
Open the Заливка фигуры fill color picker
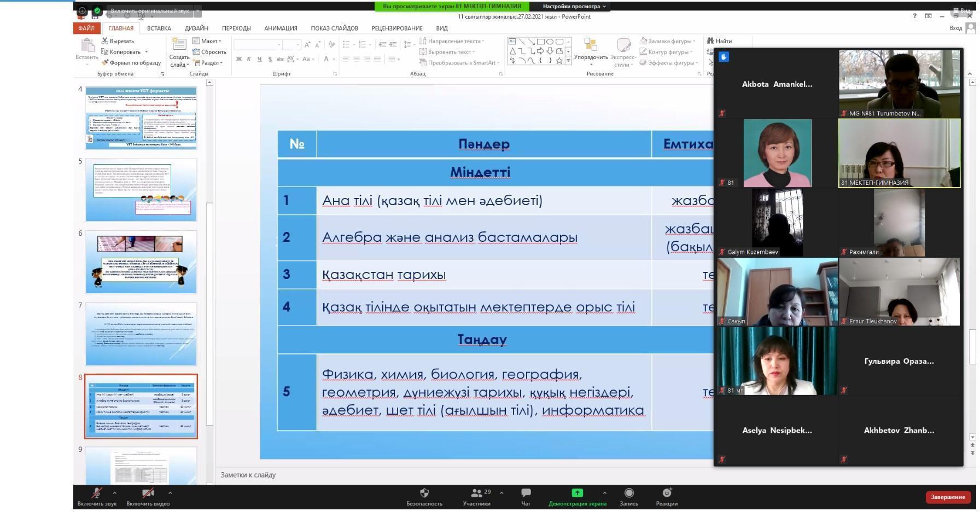tap(668, 41)
